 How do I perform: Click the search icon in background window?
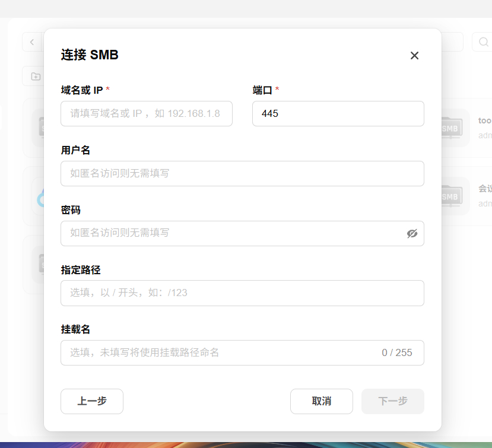click(484, 42)
